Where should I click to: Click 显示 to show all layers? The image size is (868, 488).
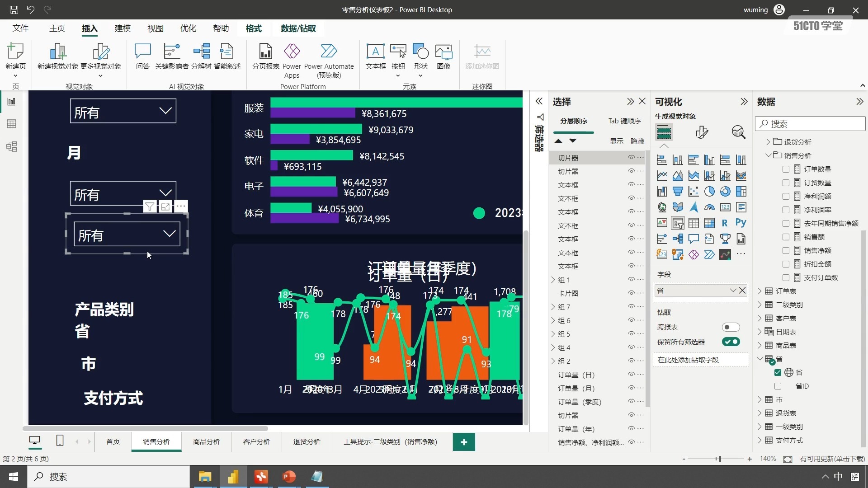click(617, 141)
